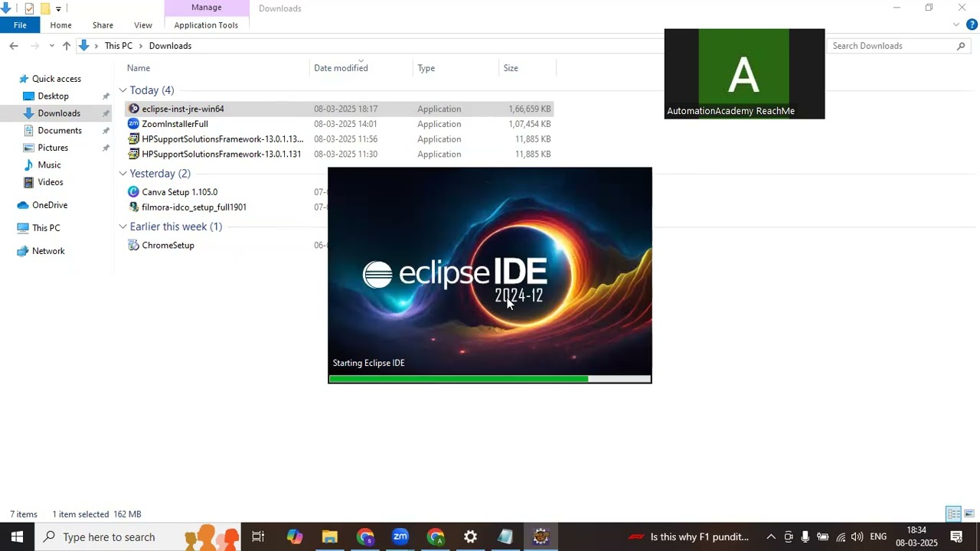Click the AutomationAcademy ReachMe video tile

[744, 73]
